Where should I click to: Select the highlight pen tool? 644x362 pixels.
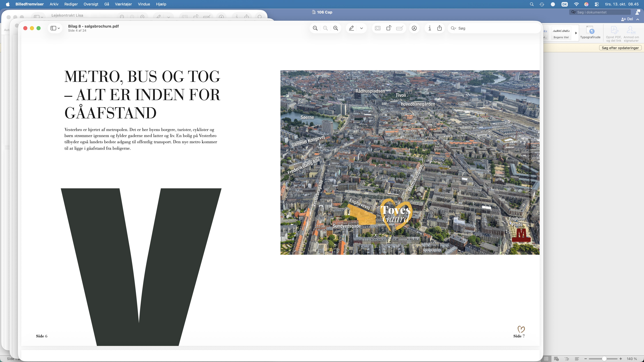tap(351, 28)
